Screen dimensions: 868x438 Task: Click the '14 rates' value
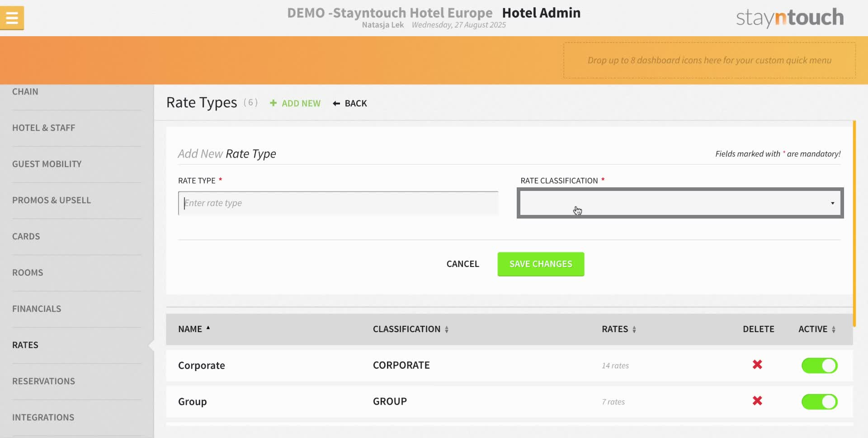pyautogui.click(x=615, y=366)
